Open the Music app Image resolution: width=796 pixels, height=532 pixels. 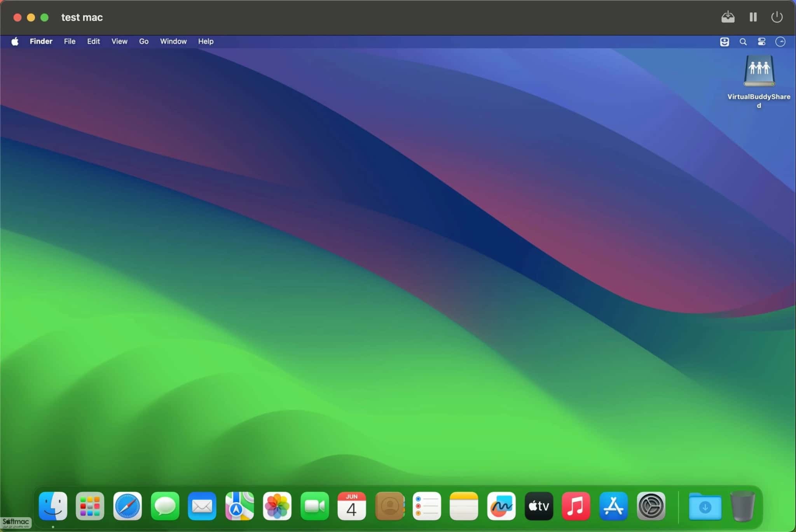(x=576, y=506)
